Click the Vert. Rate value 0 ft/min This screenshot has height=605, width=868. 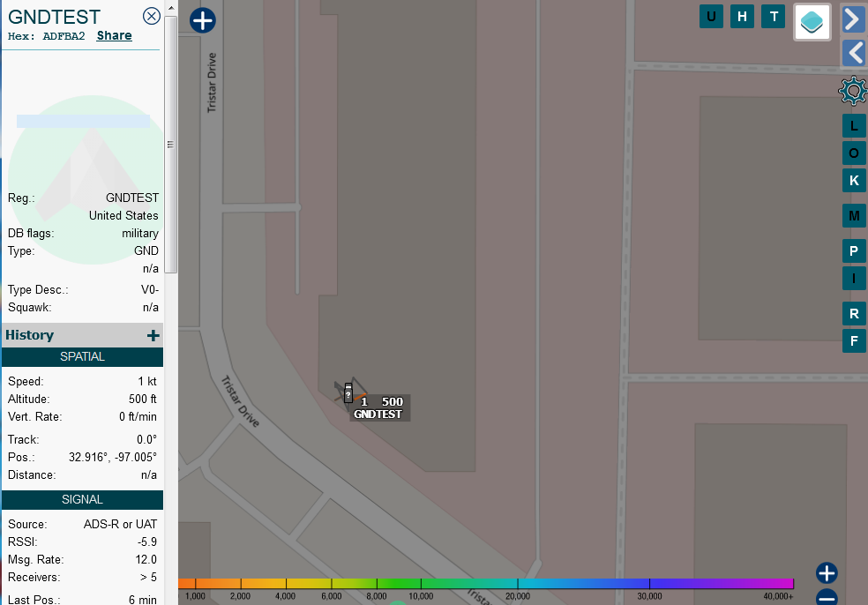pyautogui.click(x=138, y=417)
